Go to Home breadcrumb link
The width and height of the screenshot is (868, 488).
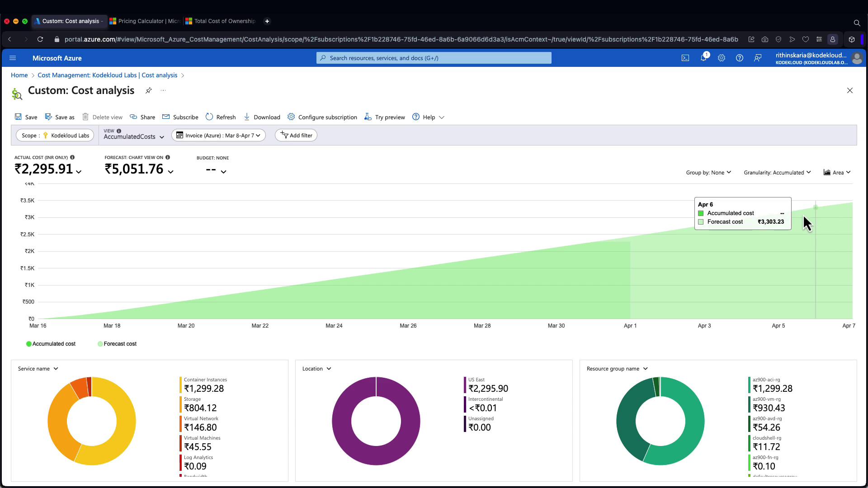19,75
